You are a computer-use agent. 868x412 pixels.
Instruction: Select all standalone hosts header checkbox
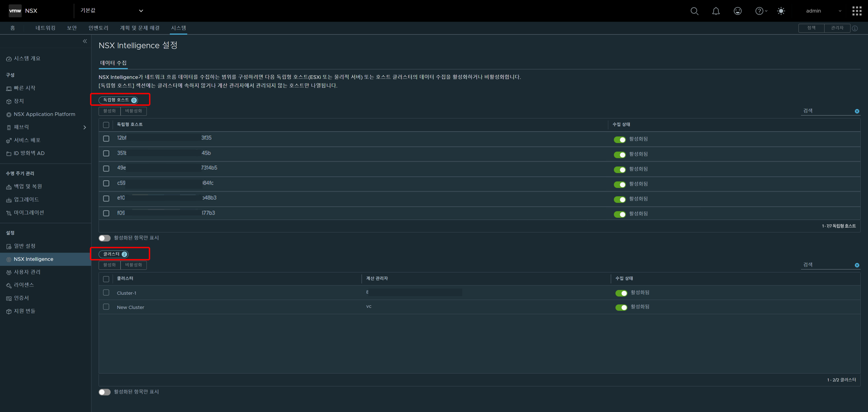[x=106, y=125]
